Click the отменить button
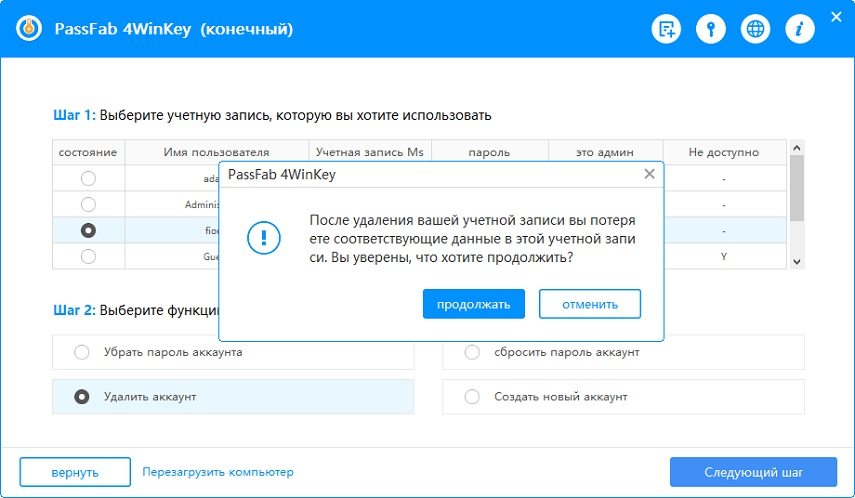 [x=590, y=304]
